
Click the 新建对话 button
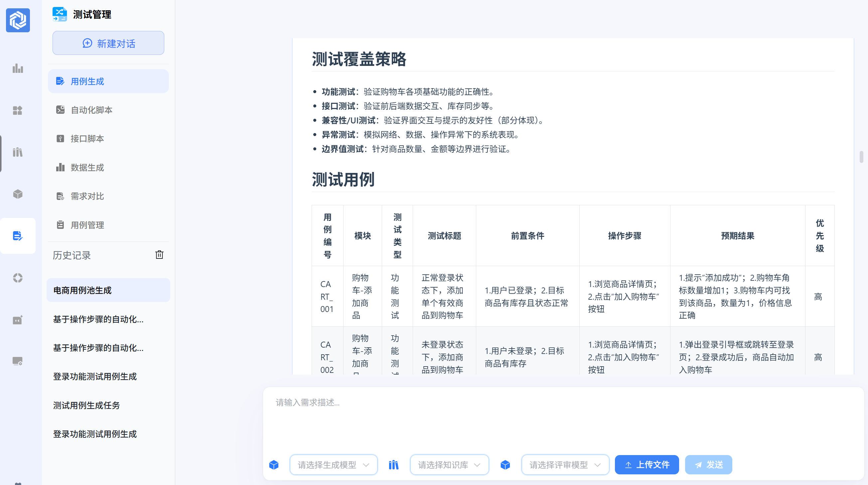click(108, 43)
